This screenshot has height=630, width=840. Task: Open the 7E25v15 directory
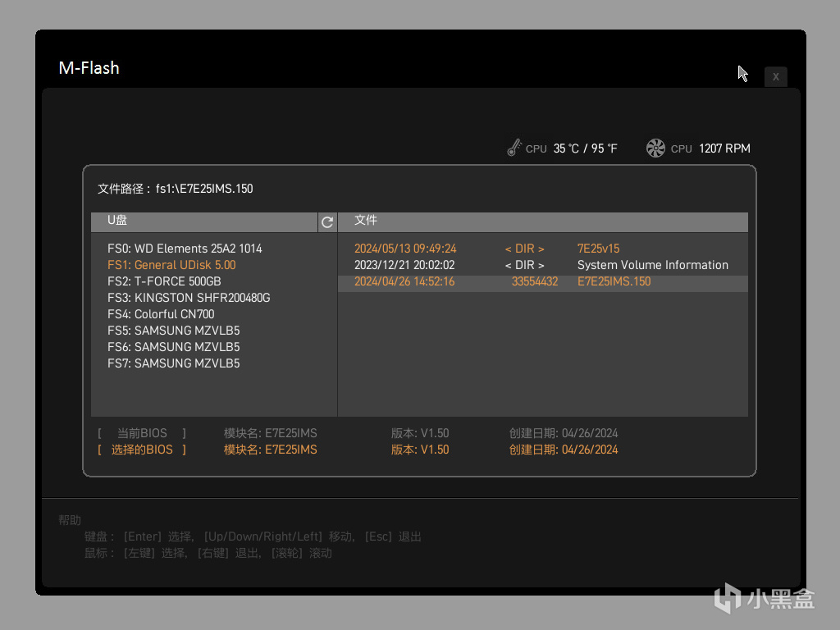[x=598, y=249]
